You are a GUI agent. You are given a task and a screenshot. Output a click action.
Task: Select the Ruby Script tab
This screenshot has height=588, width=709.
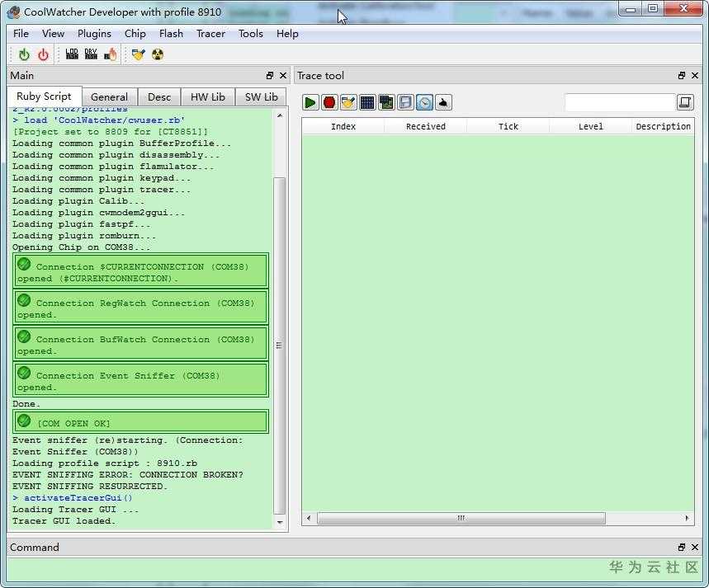tap(44, 96)
